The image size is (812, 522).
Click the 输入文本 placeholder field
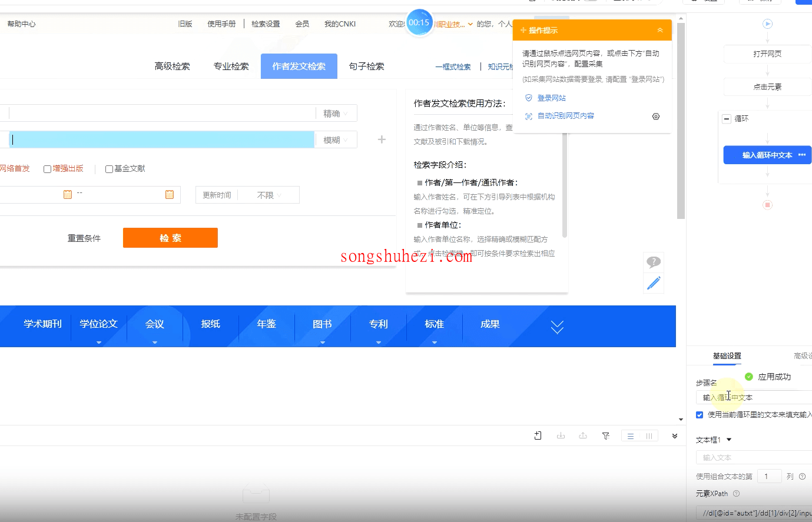[x=754, y=457]
